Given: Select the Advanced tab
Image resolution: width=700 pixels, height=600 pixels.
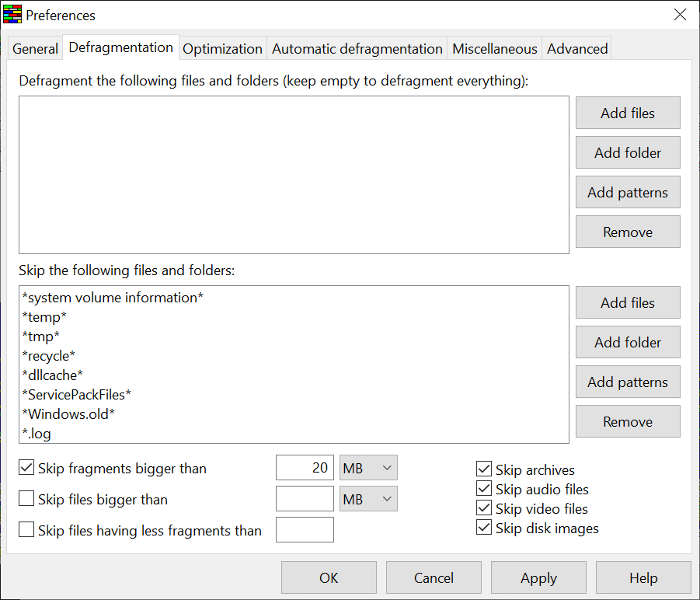Looking at the screenshot, I should click(x=577, y=49).
